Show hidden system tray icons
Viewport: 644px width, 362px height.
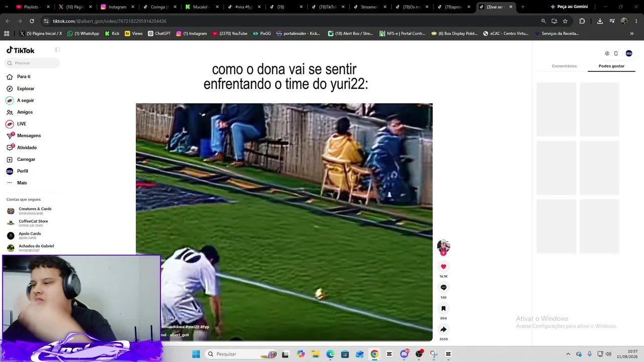[568, 354]
